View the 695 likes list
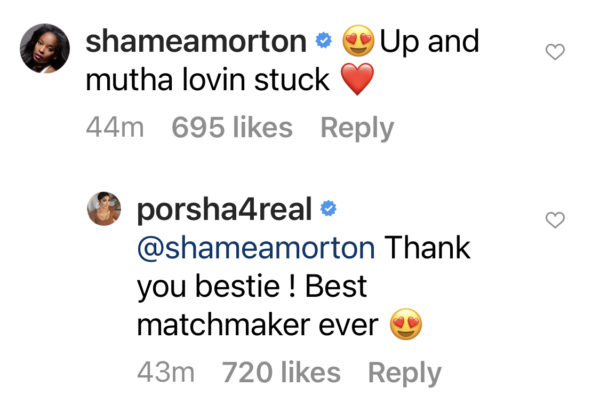Screen dimensions: 600x410 232,128
